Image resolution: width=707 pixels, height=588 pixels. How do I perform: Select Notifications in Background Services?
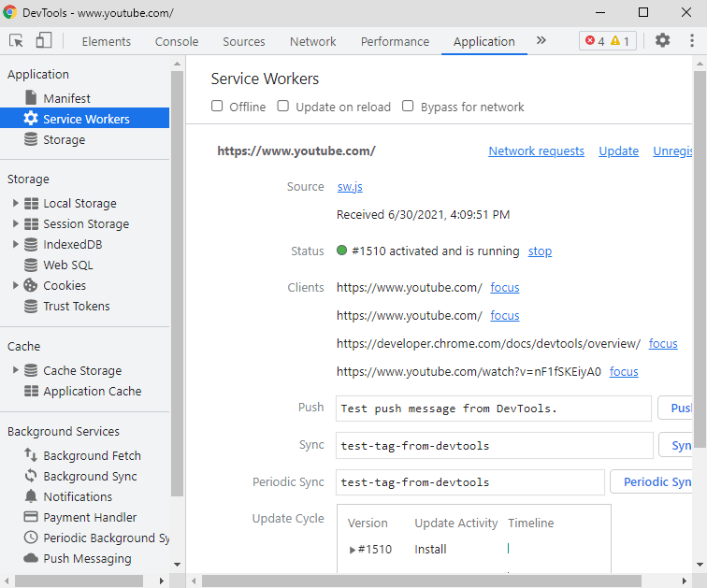tap(78, 496)
